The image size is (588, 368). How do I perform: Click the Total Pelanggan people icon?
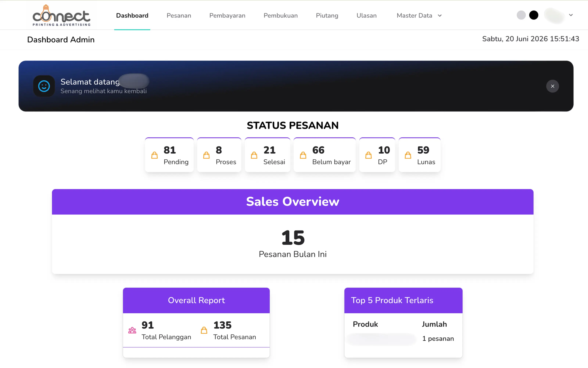[x=132, y=330]
